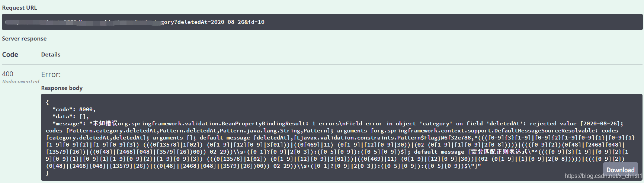
Task: Click the Details column header
Action: [51, 55]
